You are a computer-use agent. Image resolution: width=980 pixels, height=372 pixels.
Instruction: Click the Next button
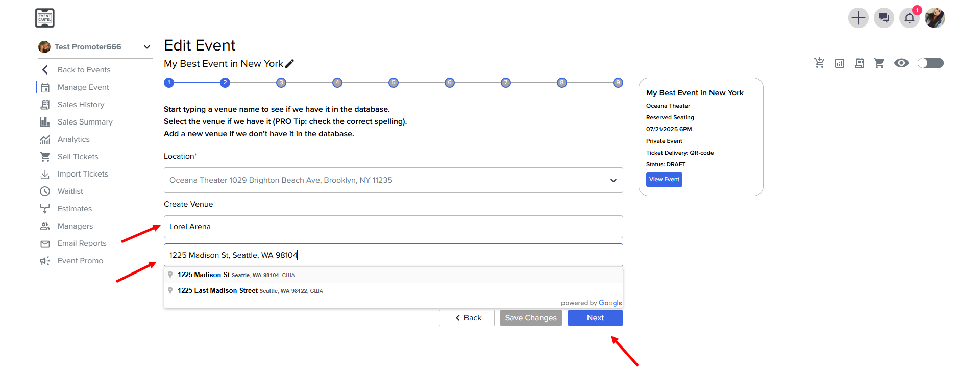(x=595, y=318)
